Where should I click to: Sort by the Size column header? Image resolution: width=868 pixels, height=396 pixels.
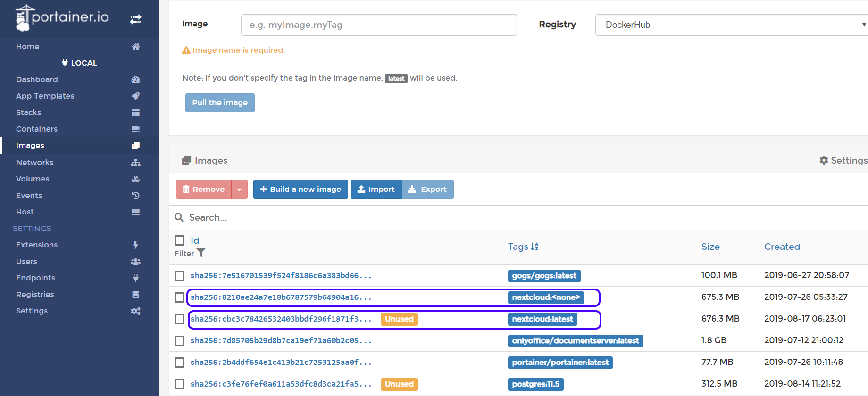point(710,247)
